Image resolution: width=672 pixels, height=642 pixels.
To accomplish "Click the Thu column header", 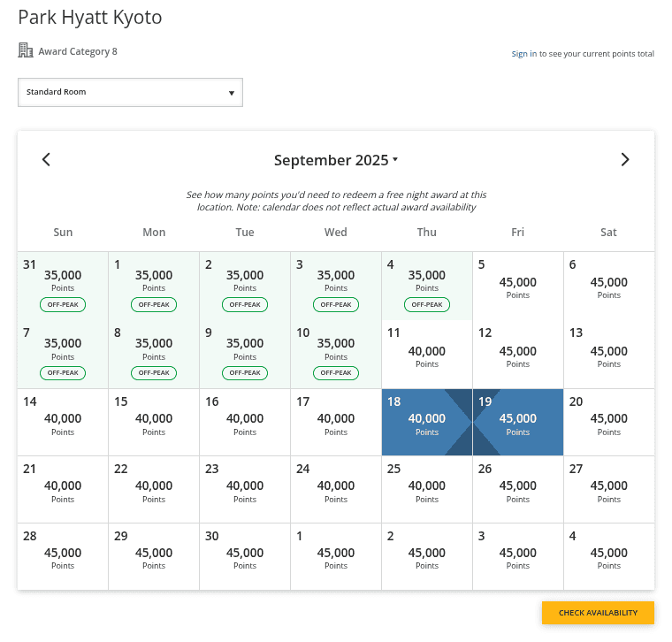I will (x=427, y=232).
